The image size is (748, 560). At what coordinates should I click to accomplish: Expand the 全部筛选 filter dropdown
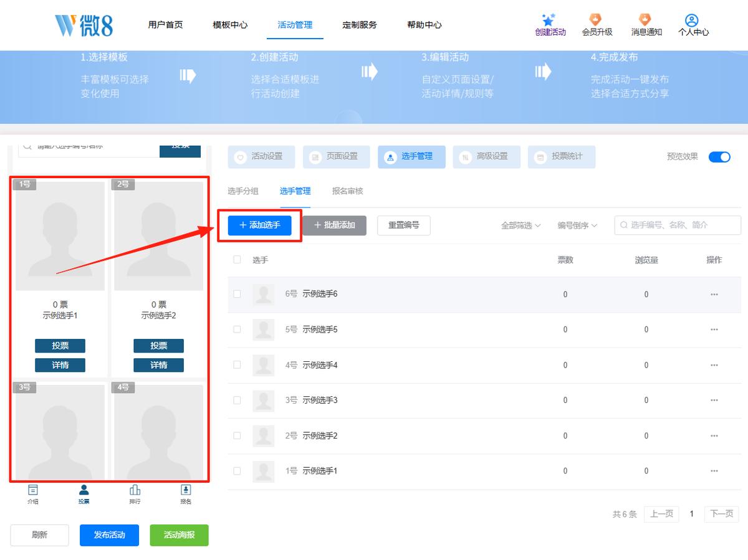pyautogui.click(x=521, y=225)
